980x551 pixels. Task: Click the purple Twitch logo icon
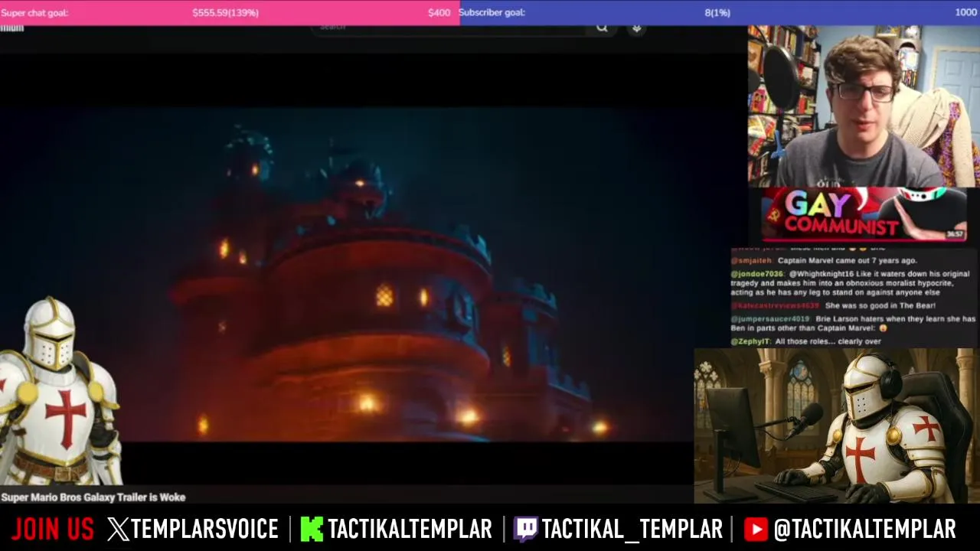coord(525,529)
